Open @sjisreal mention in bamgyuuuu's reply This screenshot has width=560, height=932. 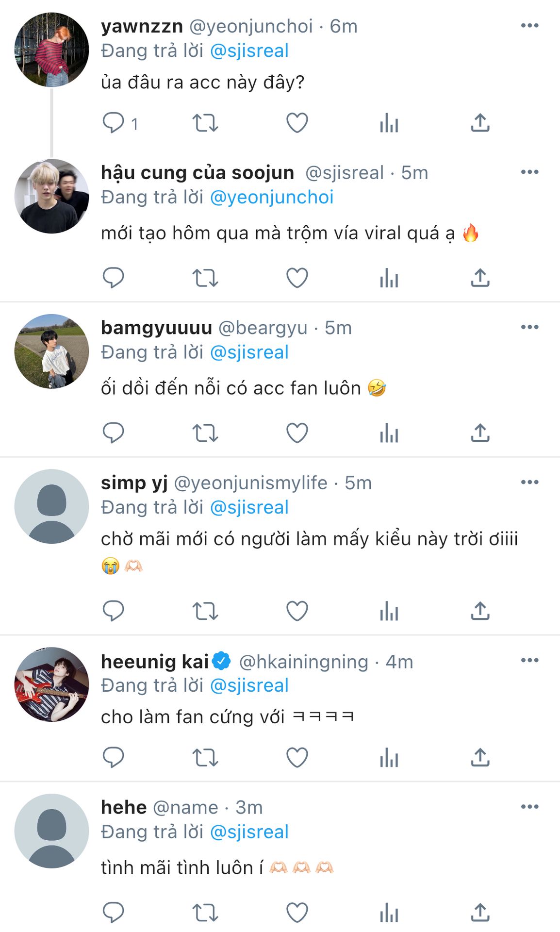[249, 352]
